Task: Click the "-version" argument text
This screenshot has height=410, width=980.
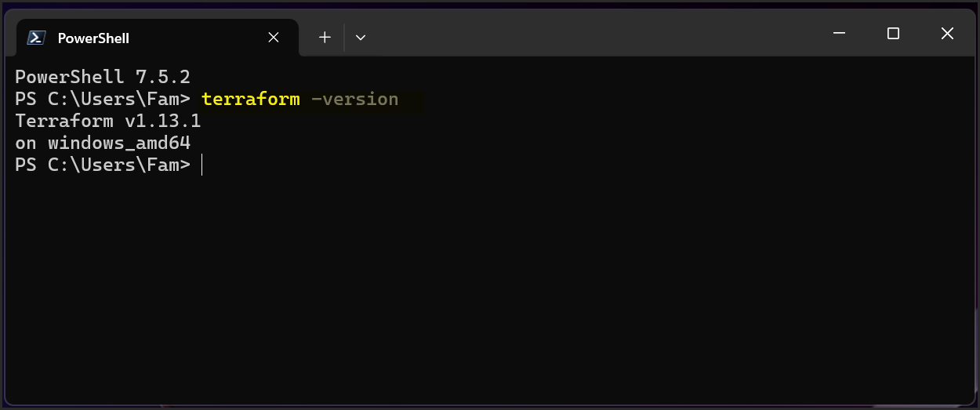Action: point(354,100)
